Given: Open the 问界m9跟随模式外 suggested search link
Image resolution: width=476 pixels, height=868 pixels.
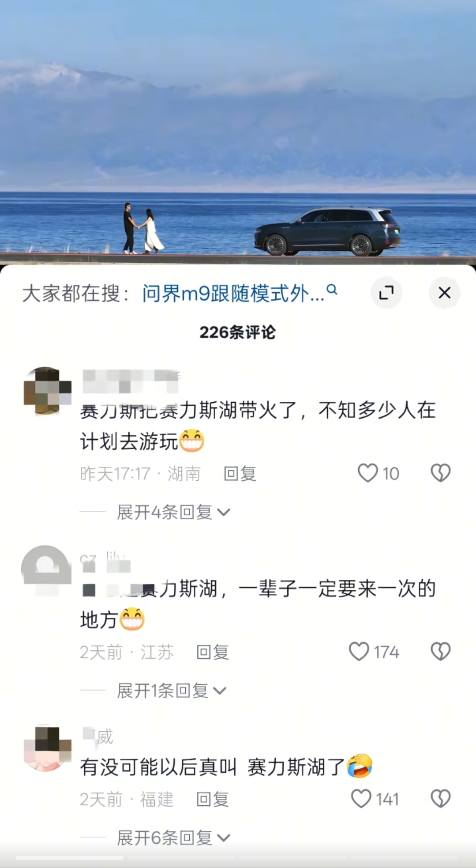Looking at the screenshot, I should coord(233,293).
